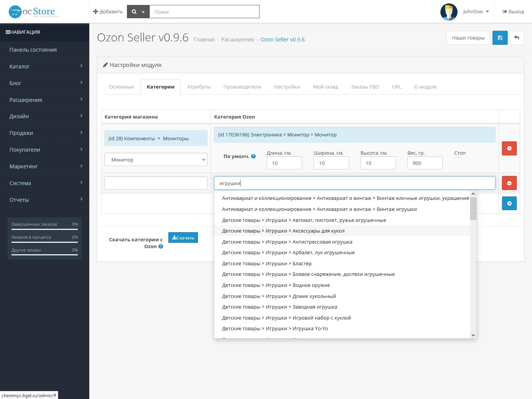Open Расширения breadcrumb link
This screenshot has width=532, height=399.
(x=237, y=40)
